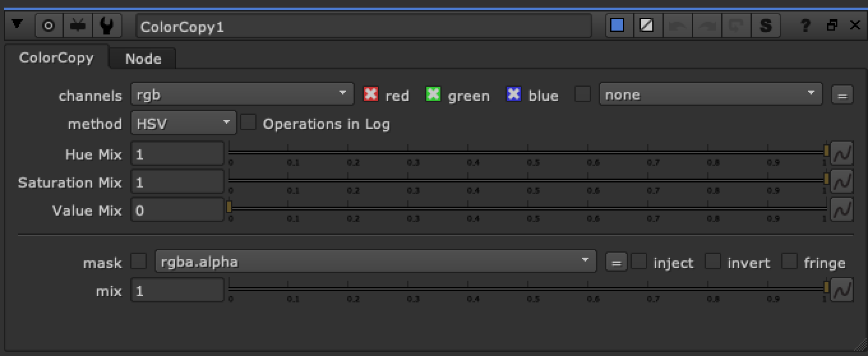
Task: Switch to the Node tab
Action: pos(143,59)
